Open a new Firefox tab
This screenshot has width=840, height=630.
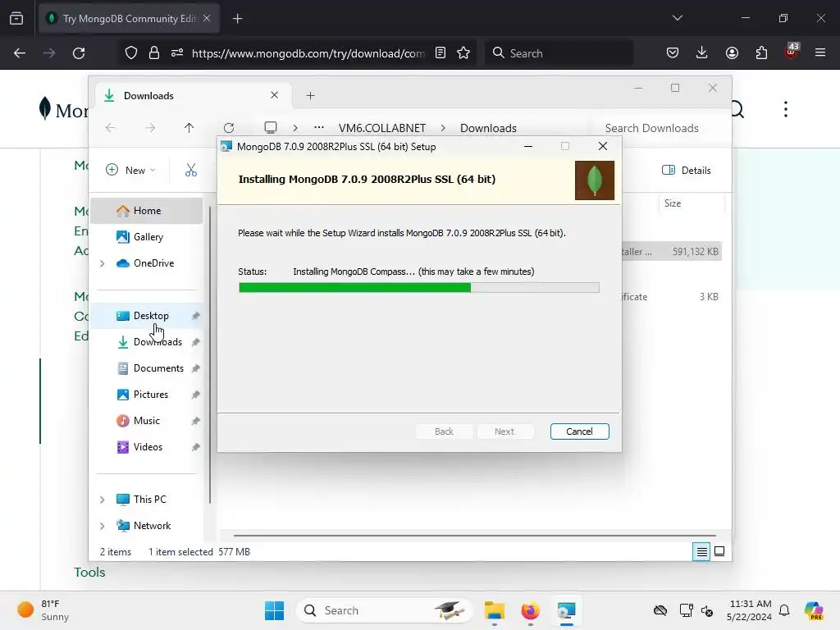point(238,19)
